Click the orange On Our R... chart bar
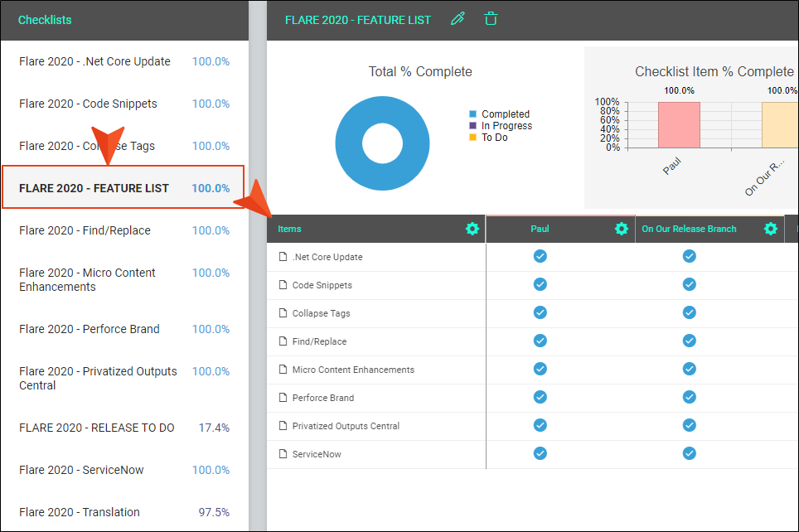This screenshot has width=799, height=532. 780,125
